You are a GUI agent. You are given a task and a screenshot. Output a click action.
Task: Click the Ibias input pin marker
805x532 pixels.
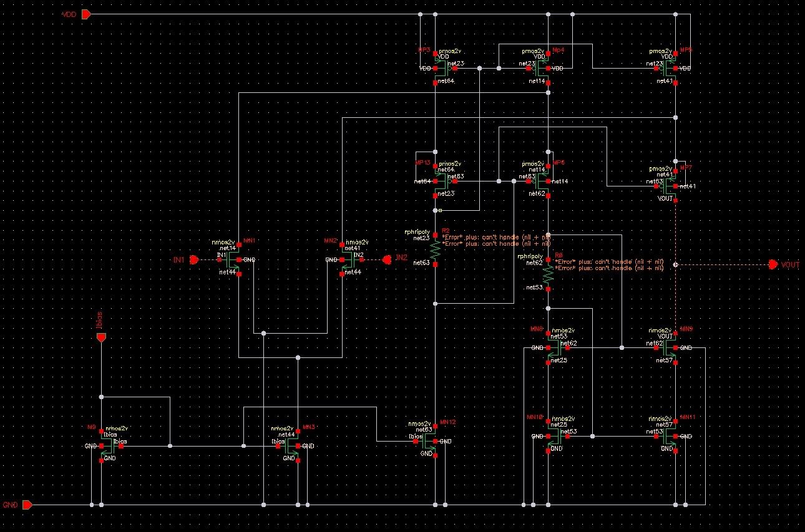click(101, 337)
